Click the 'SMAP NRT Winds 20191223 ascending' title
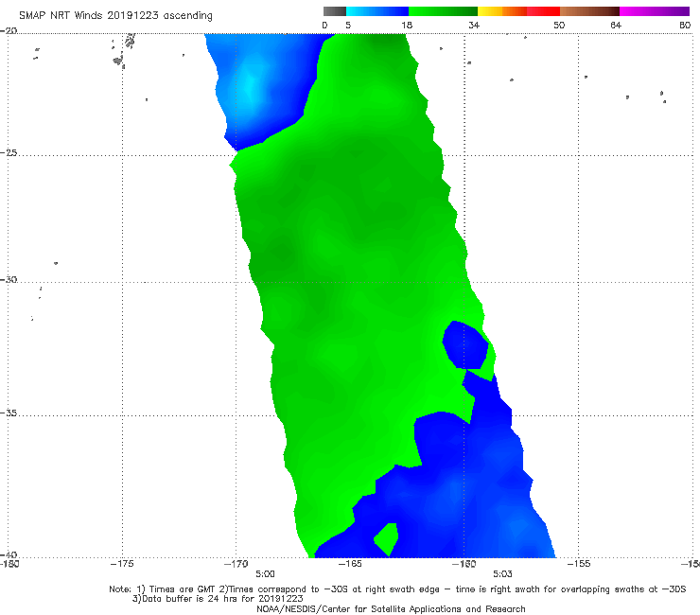 [115, 16]
